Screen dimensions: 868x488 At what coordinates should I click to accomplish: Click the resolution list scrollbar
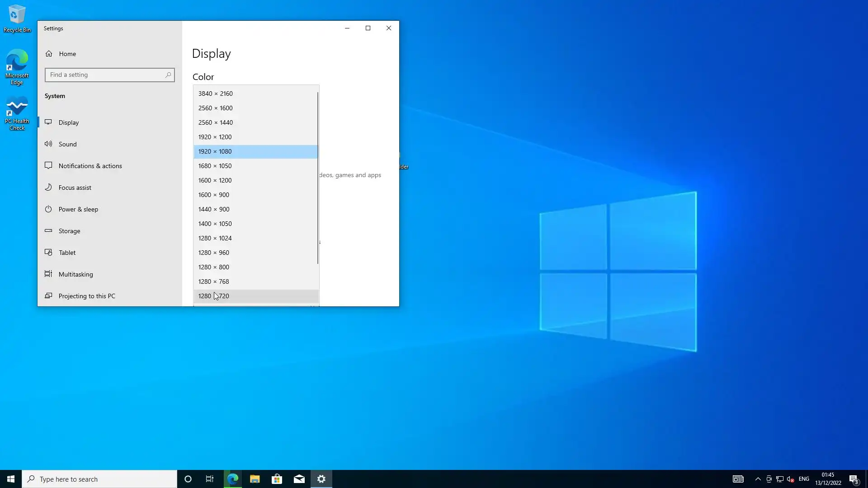(318, 178)
